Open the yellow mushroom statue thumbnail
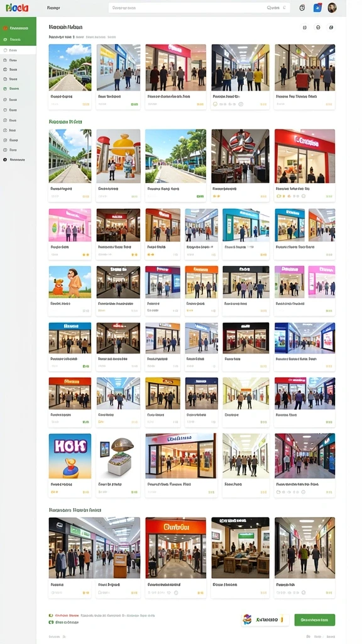Image resolution: width=362 pixels, height=644 pixels. [x=118, y=156]
